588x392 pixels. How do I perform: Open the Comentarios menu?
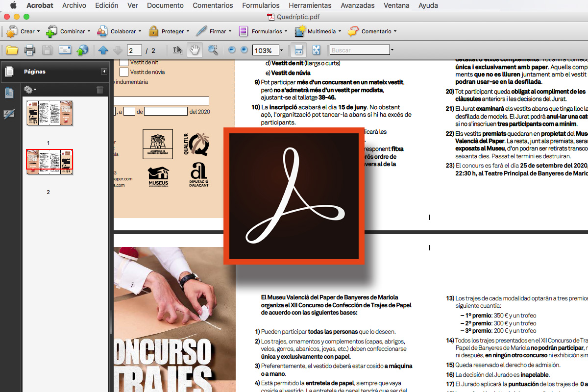213,5
